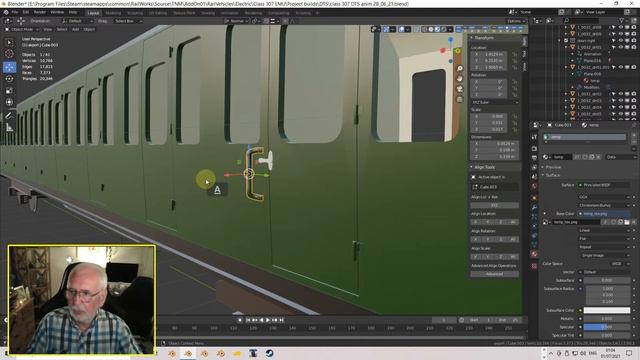Screen dimensions: 640x360
Task: Open the Window menu
Action: click(57, 12)
